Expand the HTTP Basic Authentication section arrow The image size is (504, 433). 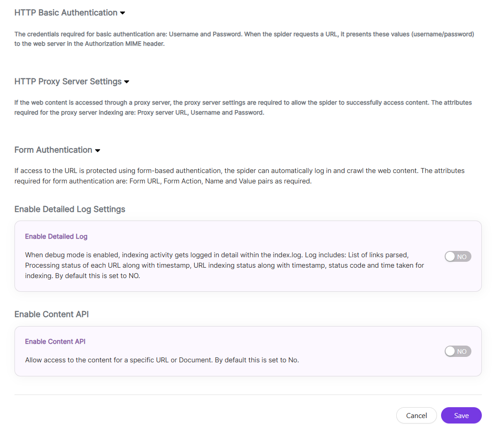coord(122,13)
